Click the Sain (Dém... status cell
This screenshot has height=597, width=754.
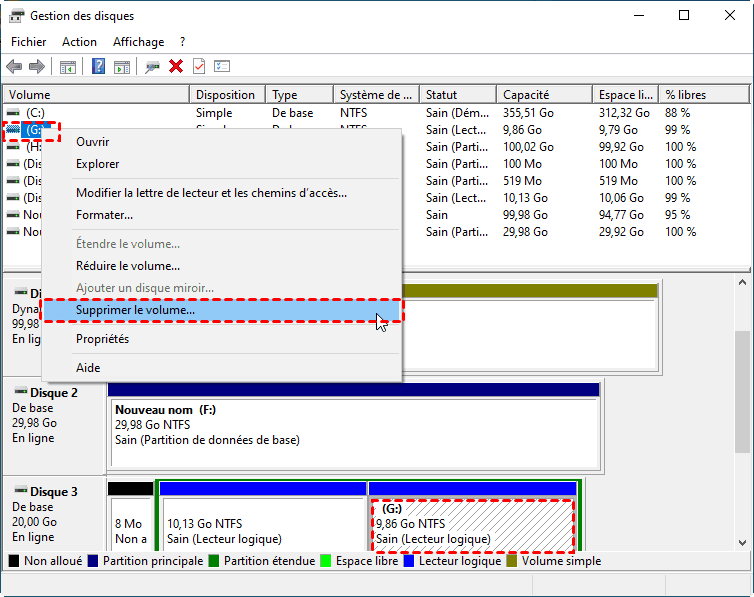click(x=457, y=113)
